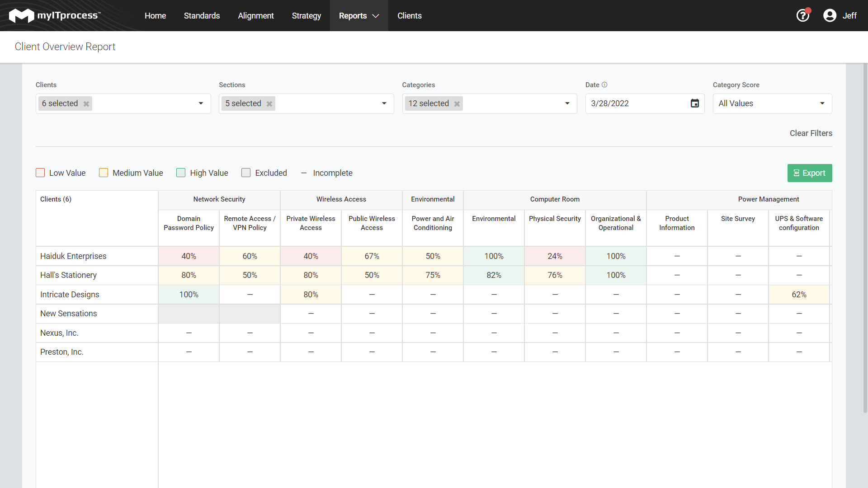Remove the 5 selected sections tag
Viewport: 868px width, 488px height.
coord(269,103)
